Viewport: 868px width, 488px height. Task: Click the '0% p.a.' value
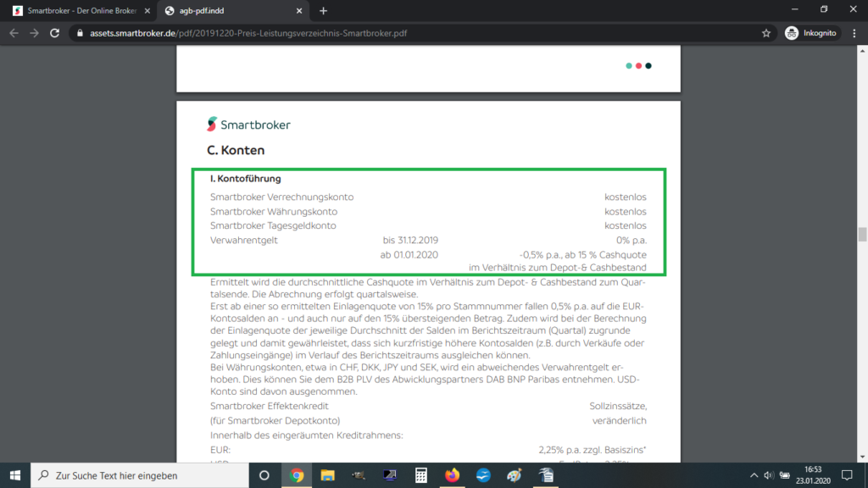coord(631,240)
